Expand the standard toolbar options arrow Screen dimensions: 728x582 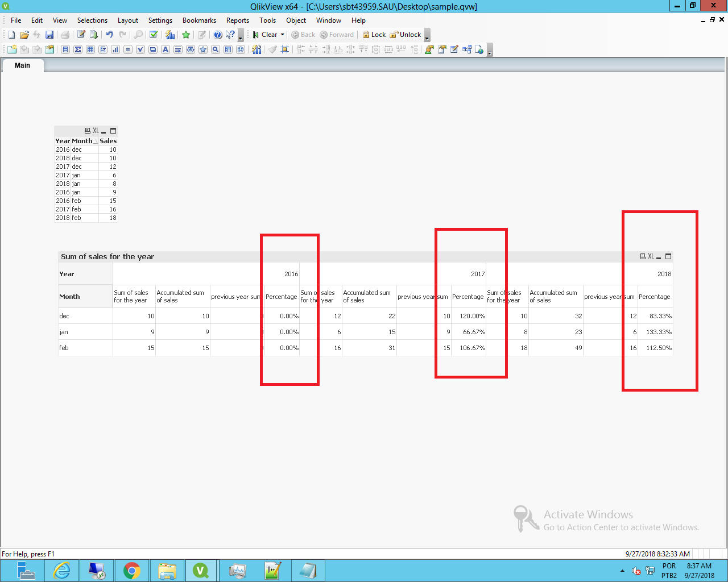point(241,35)
